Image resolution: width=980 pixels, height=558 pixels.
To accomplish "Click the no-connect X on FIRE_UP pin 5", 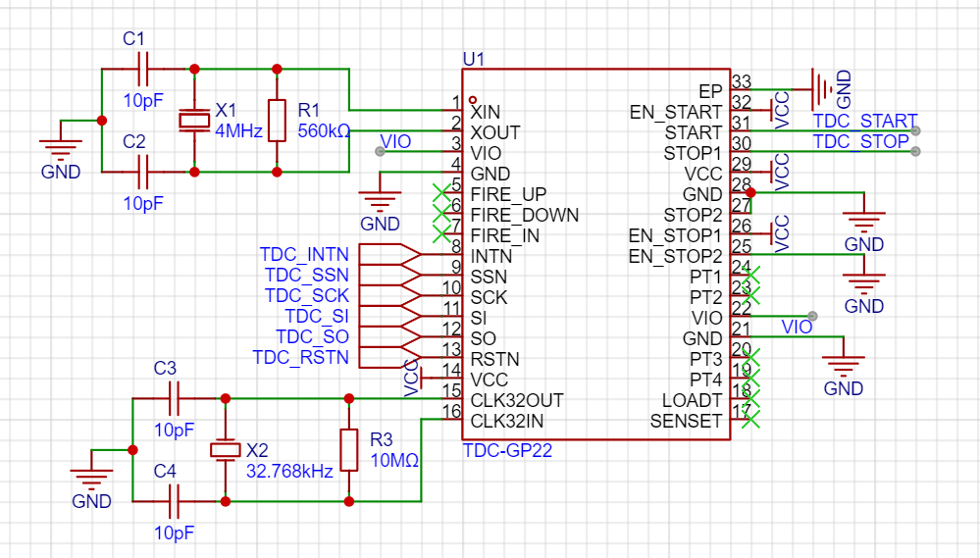I will point(441,192).
